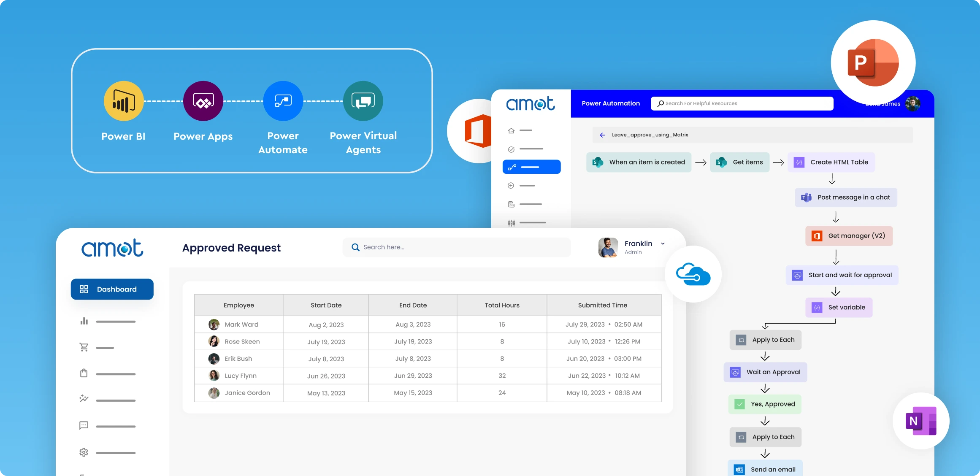Open the documents sidebar icon
The height and width of the screenshot is (476, 980).
coord(511,204)
